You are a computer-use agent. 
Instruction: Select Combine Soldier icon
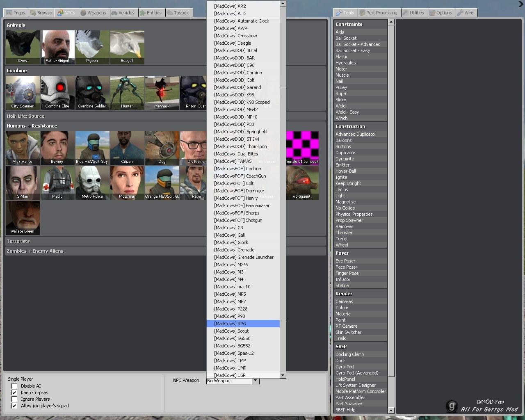(x=92, y=93)
